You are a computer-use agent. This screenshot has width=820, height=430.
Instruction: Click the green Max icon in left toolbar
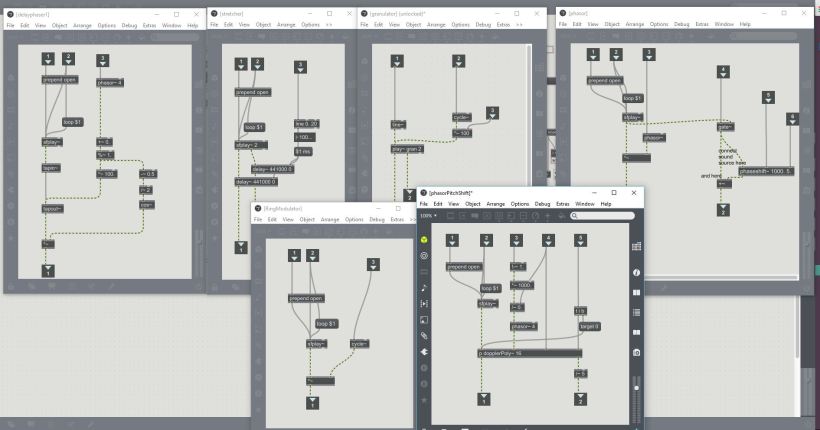424,239
